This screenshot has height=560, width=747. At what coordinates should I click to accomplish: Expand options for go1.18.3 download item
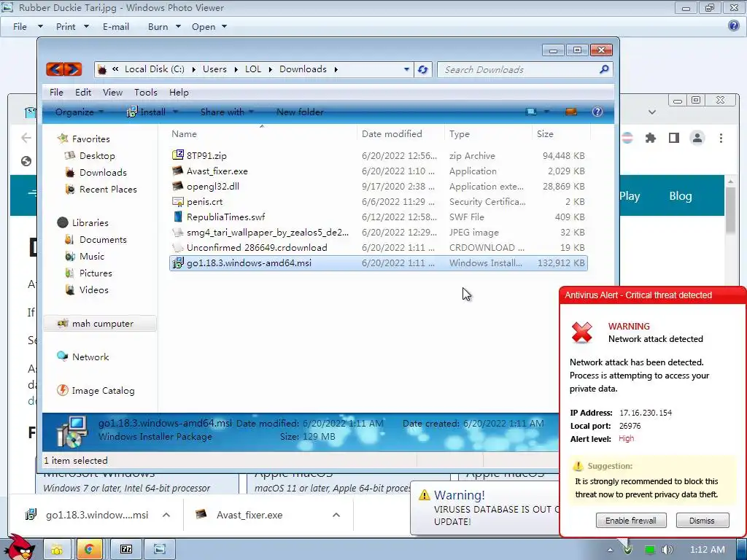(166, 515)
